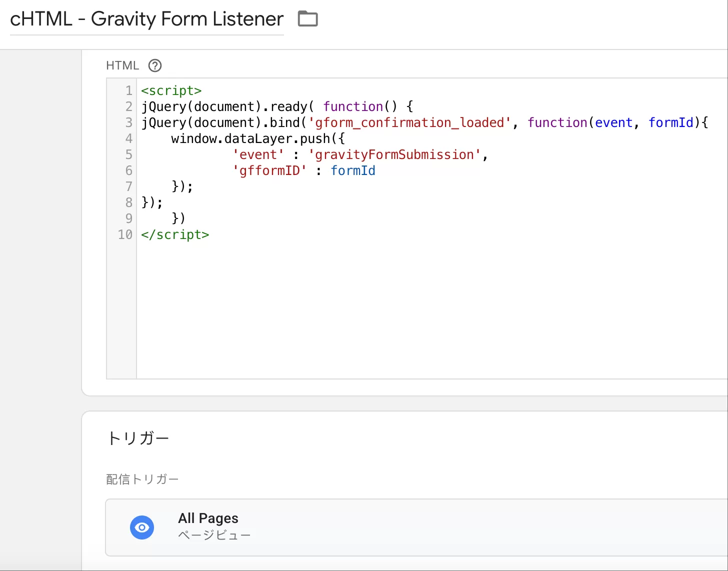Click the All Pages trigger eye icon
The image size is (728, 571).
142,527
